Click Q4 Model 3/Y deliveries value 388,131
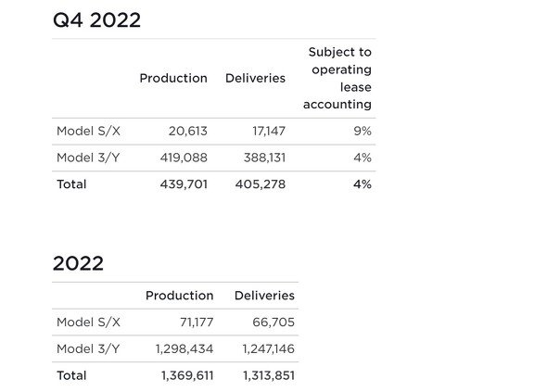Image resolution: width=547 pixels, height=392 pixels. coord(264,158)
